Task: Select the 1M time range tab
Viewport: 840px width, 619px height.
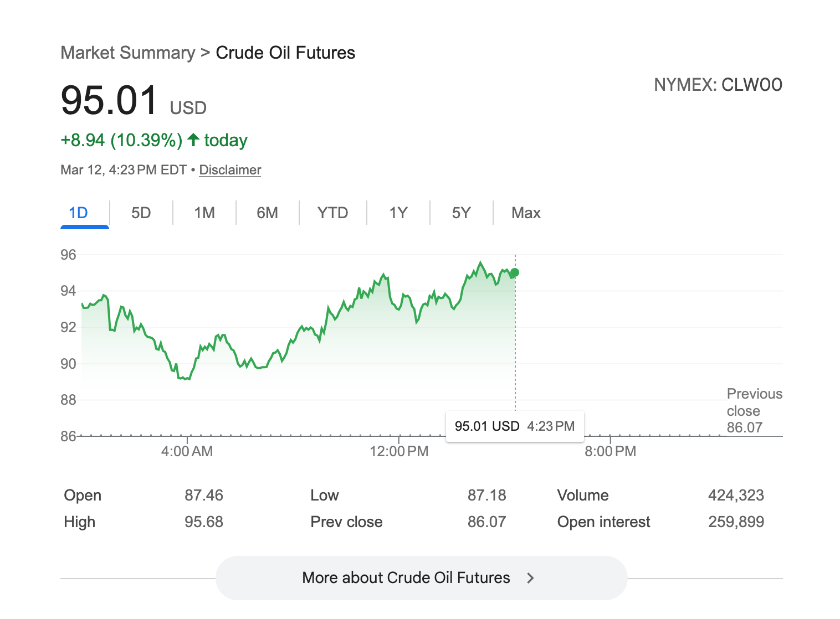Action: coord(204,213)
